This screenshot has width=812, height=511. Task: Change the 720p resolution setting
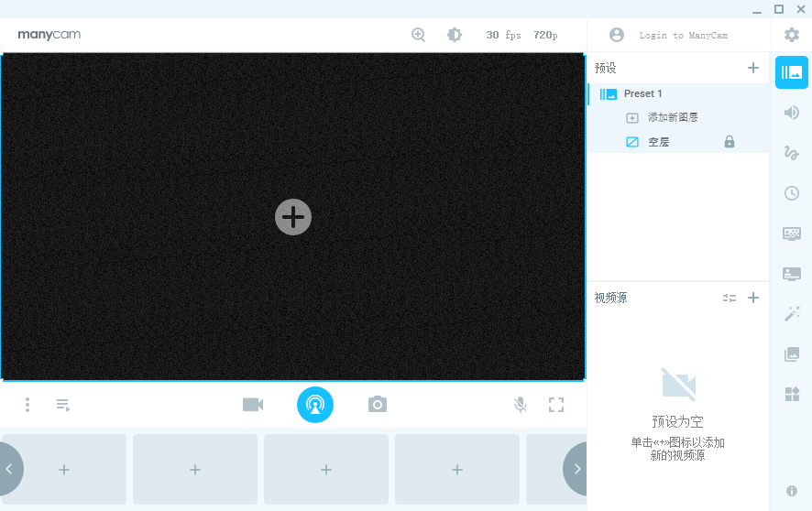pos(545,35)
